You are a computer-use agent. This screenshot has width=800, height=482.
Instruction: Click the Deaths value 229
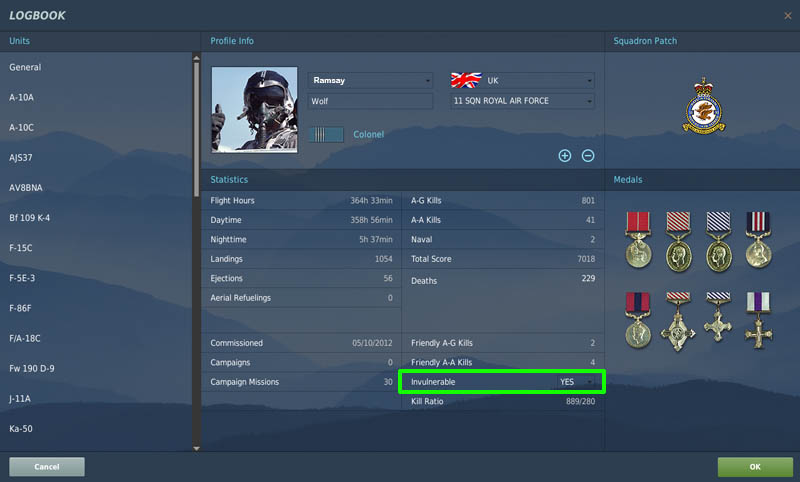click(x=588, y=278)
